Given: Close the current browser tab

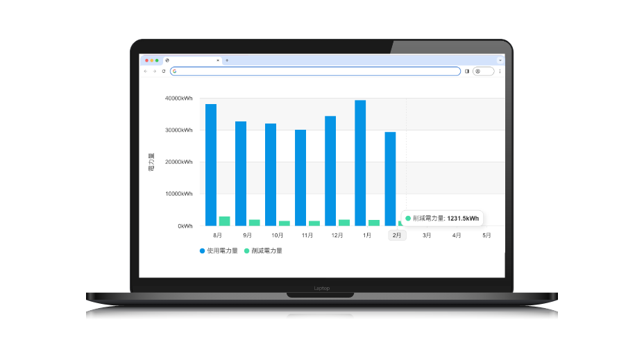Looking at the screenshot, I should pyautogui.click(x=218, y=60).
